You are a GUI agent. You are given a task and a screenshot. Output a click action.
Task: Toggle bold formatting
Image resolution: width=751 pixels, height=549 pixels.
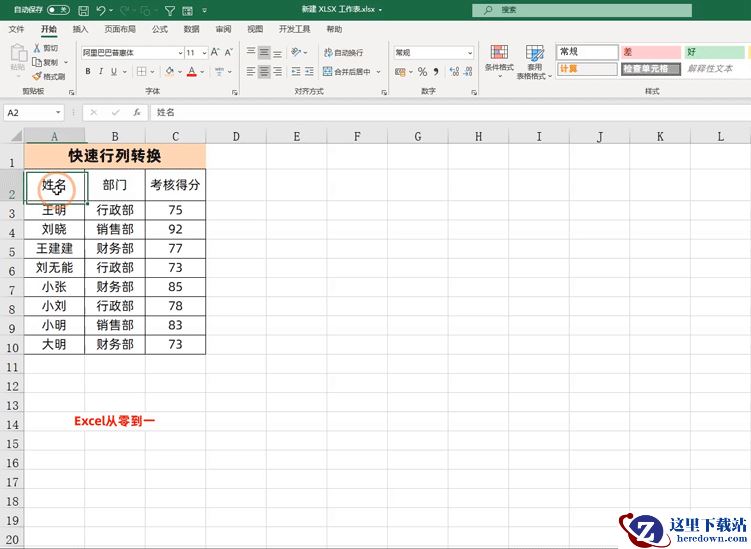(x=88, y=71)
